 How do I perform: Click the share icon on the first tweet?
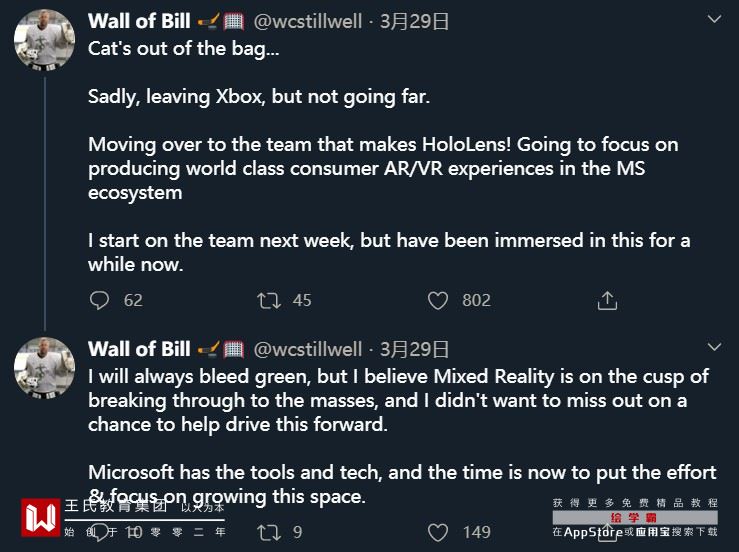click(x=607, y=300)
